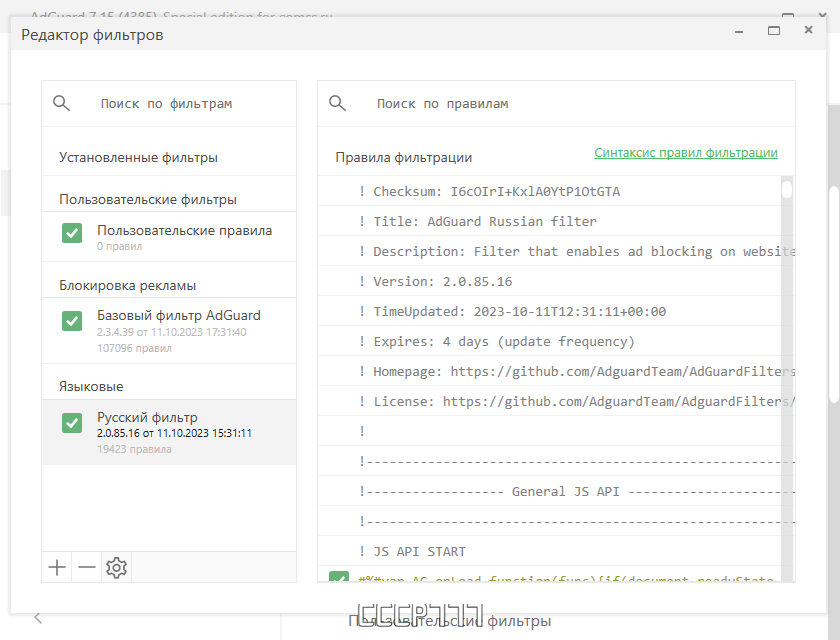840x640 pixels.
Task: Disable the Базовый фильтр AdGuard checkbox
Action: pyautogui.click(x=72, y=321)
